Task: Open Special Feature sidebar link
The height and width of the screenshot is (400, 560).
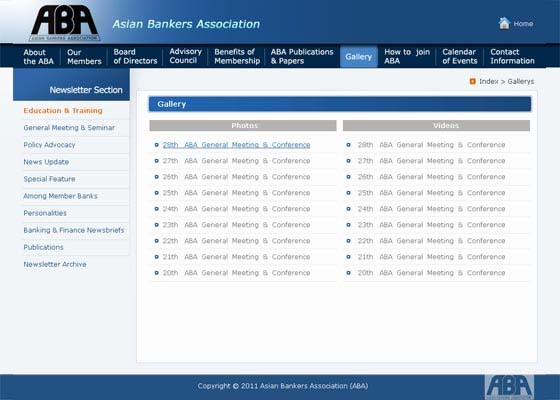Action: coord(49,179)
